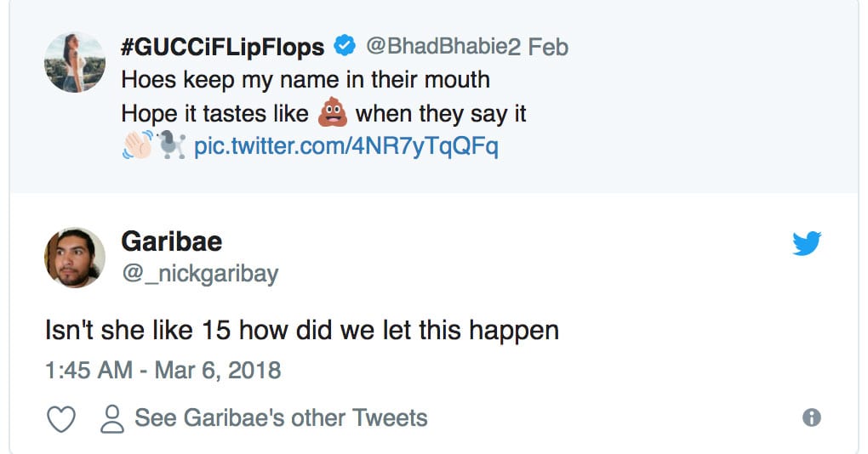Click the poodle emoji
The height and width of the screenshot is (454, 868).
170,145
